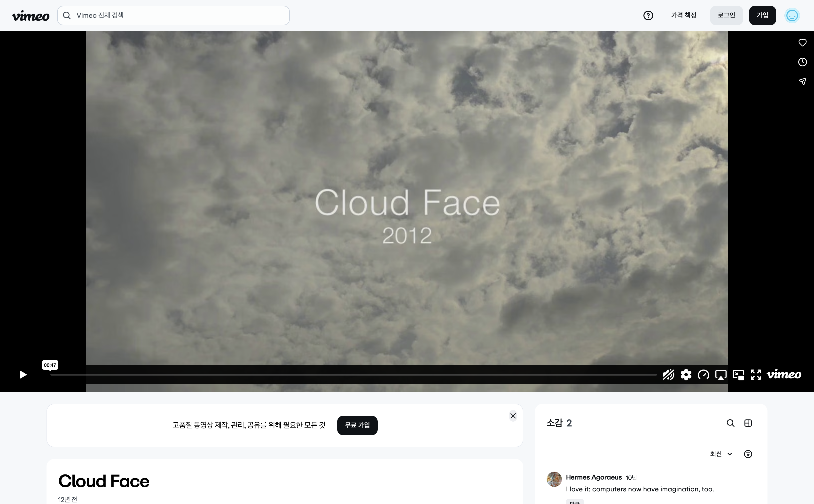Click the Cloud Face video title
This screenshot has width=814, height=504.
104,481
